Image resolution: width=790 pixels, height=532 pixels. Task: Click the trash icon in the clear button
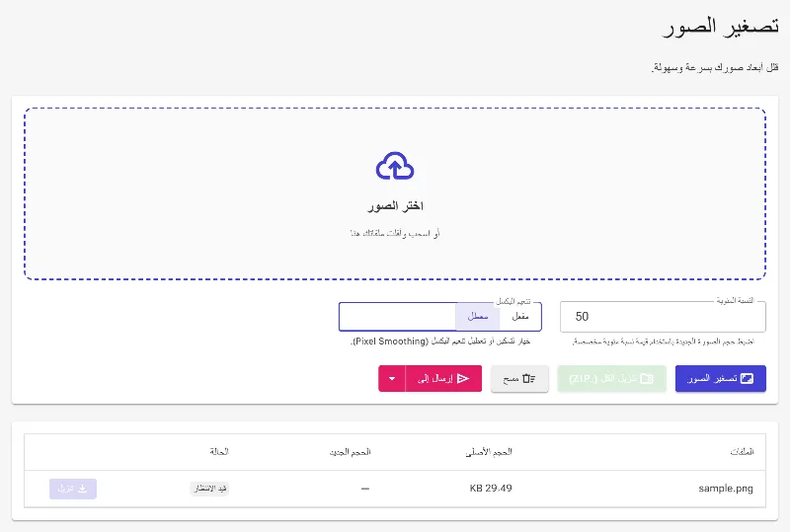528,378
